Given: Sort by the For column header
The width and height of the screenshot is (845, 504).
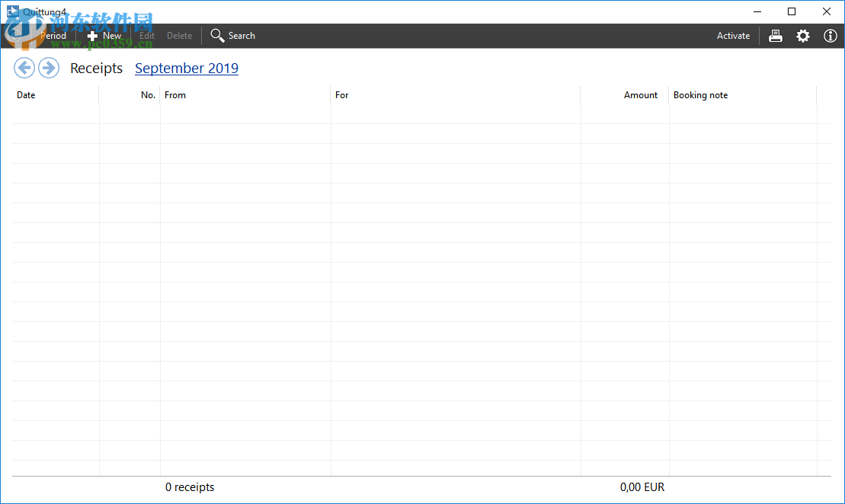Looking at the screenshot, I should 456,94.
